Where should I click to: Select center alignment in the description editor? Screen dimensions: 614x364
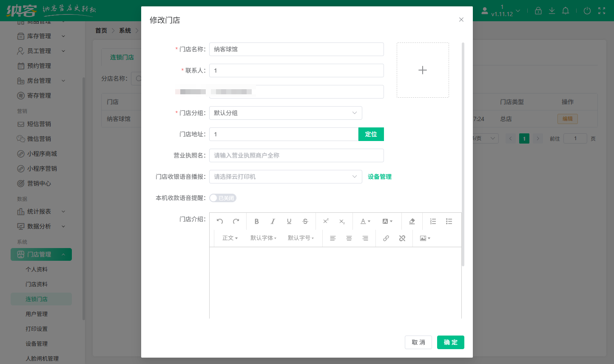349,238
